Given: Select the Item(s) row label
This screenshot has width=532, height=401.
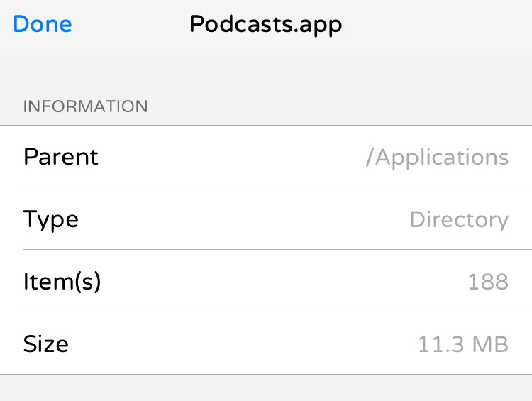Looking at the screenshot, I should (62, 282).
